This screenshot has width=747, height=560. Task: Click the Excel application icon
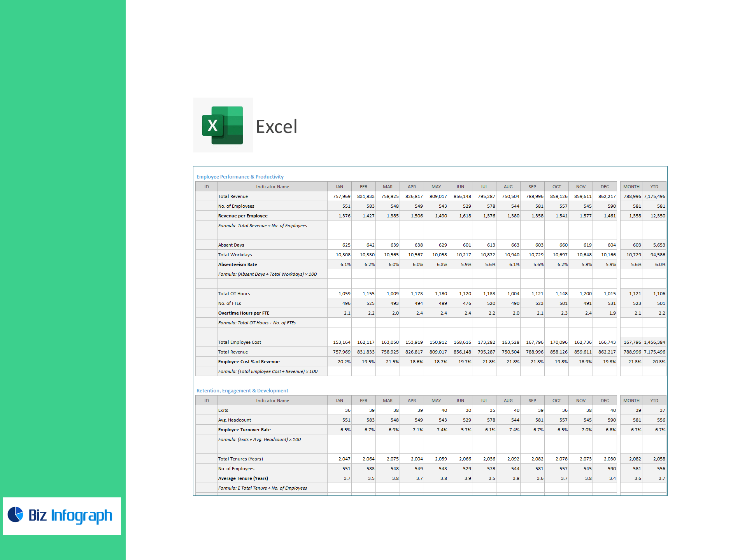(223, 125)
